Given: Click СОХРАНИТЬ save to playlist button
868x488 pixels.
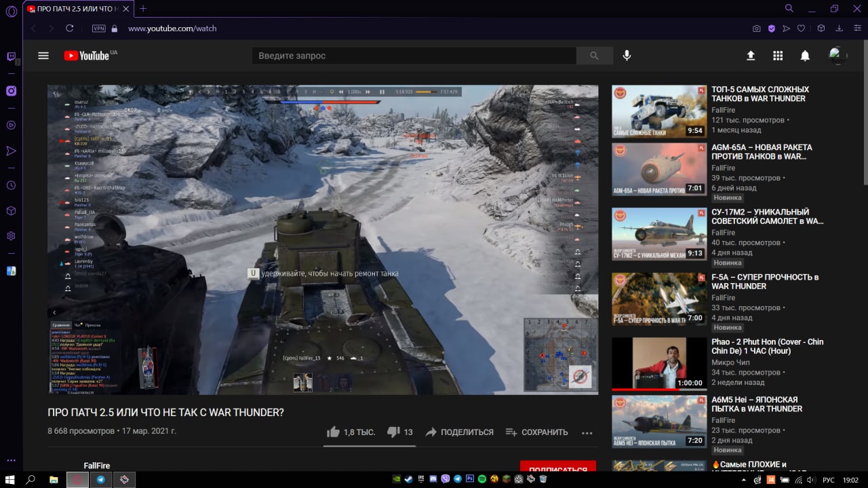Looking at the screenshot, I should (536, 432).
